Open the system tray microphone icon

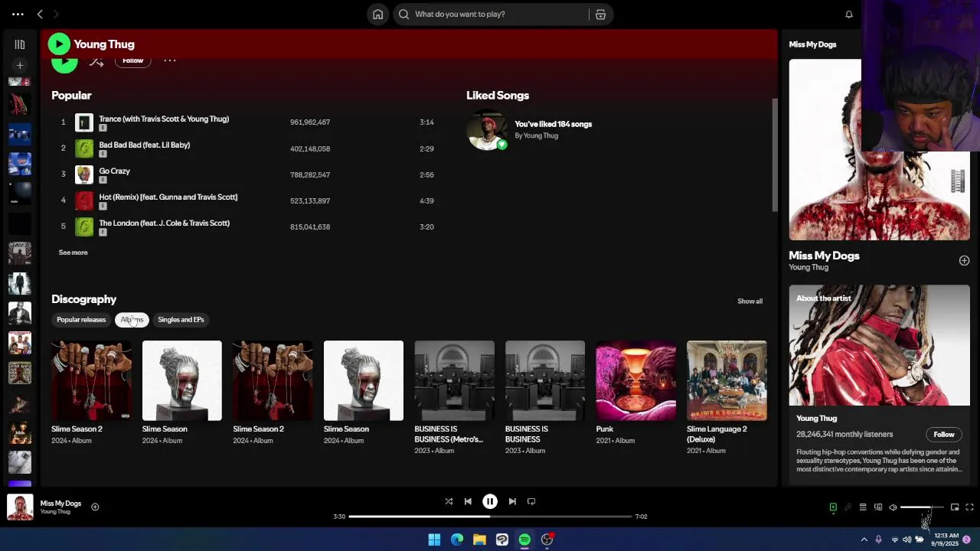(878, 540)
